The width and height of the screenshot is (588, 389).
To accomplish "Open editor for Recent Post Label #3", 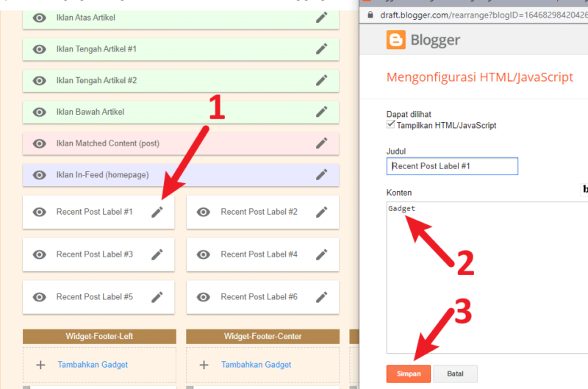I will pos(157,254).
